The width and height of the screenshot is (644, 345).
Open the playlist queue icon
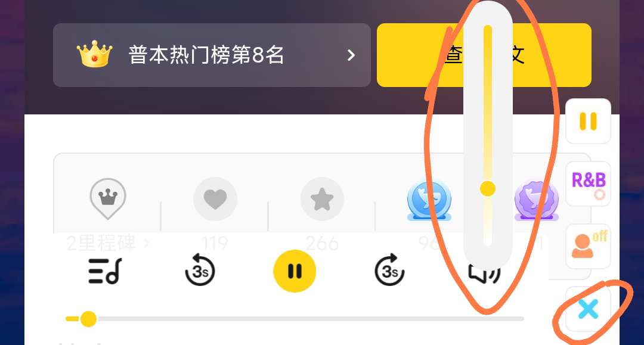click(x=105, y=271)
